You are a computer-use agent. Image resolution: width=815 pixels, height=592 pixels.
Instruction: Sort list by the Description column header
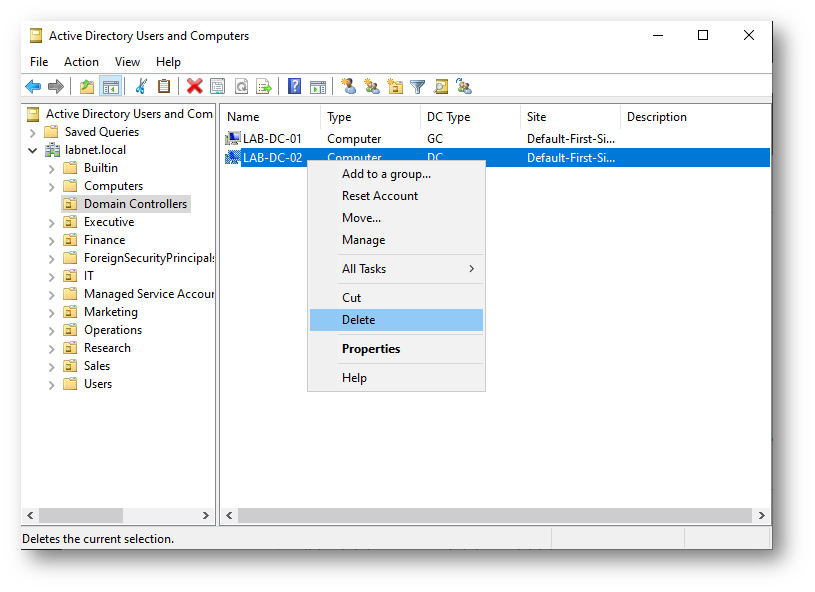pyautogui.click(x=695, y=117)
